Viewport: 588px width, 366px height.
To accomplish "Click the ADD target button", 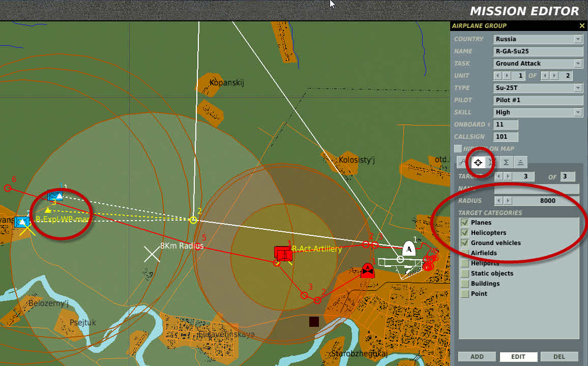I will click(x=477, y=357).
